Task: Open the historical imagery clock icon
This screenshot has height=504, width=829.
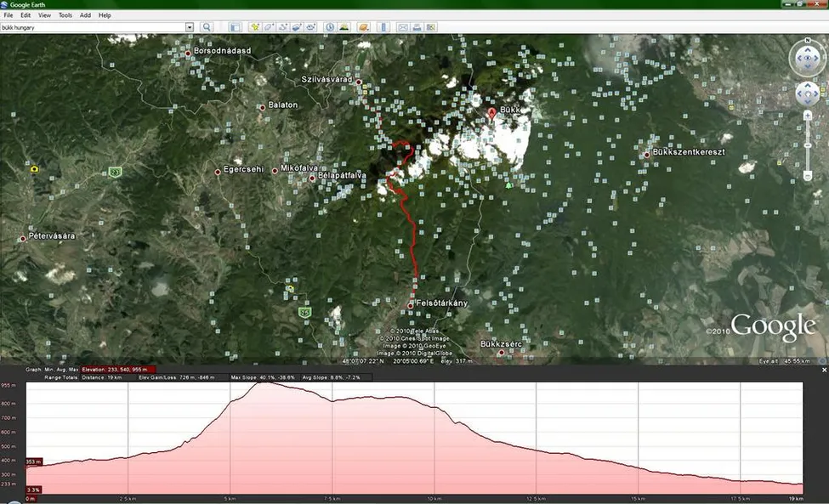Action: click(x=330, y=27)
